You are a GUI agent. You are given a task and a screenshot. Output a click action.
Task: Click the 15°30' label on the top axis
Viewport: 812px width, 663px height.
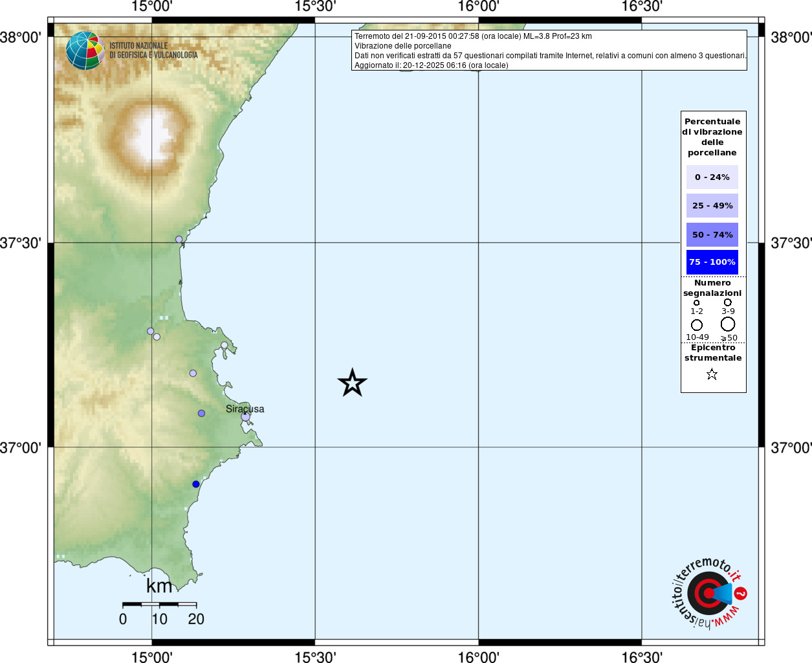[x=315, y=6]
